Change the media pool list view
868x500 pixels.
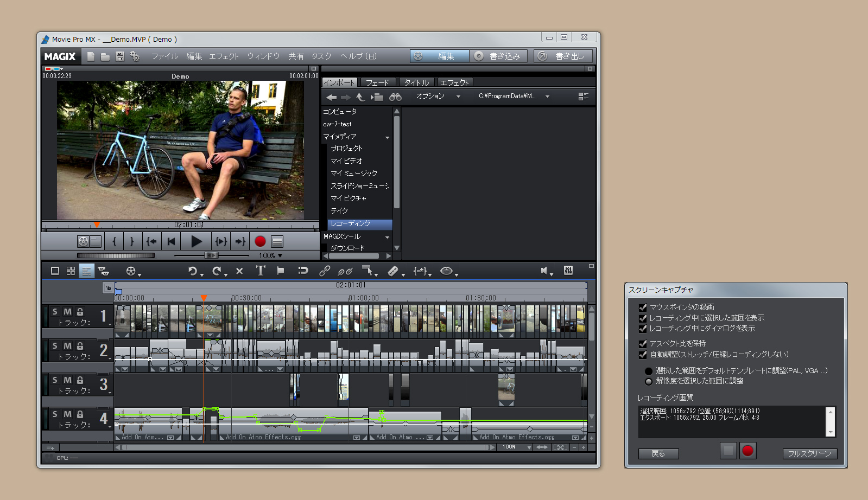[x=583, y=97]
